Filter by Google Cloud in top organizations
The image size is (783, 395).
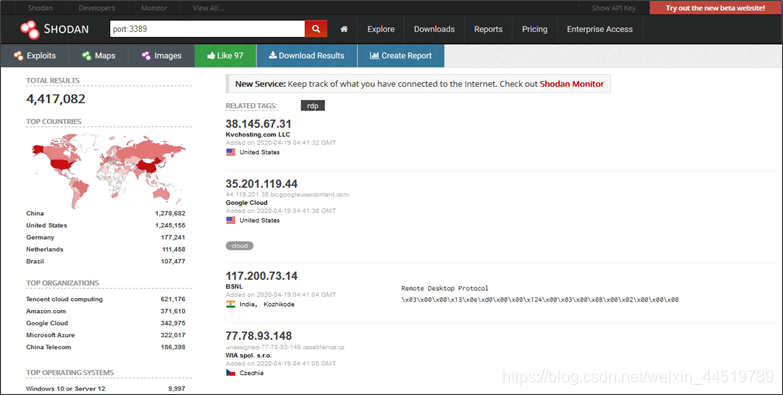click(47, 323)
